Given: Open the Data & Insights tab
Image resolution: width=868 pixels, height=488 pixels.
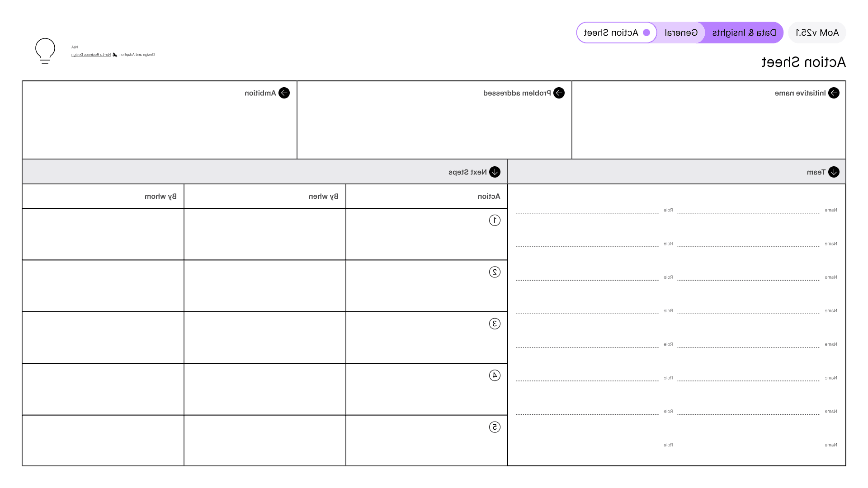Looking at the screenshot, I should pos(744,33).
